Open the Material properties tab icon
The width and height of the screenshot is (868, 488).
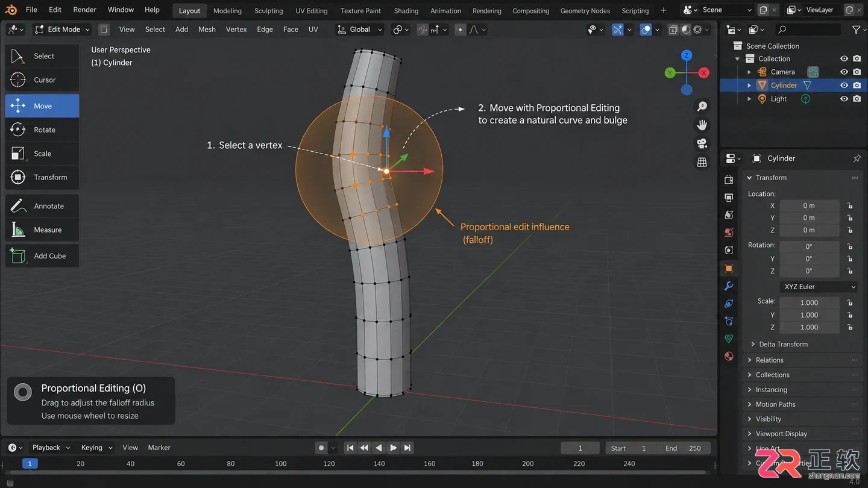(x=729, y=356)
